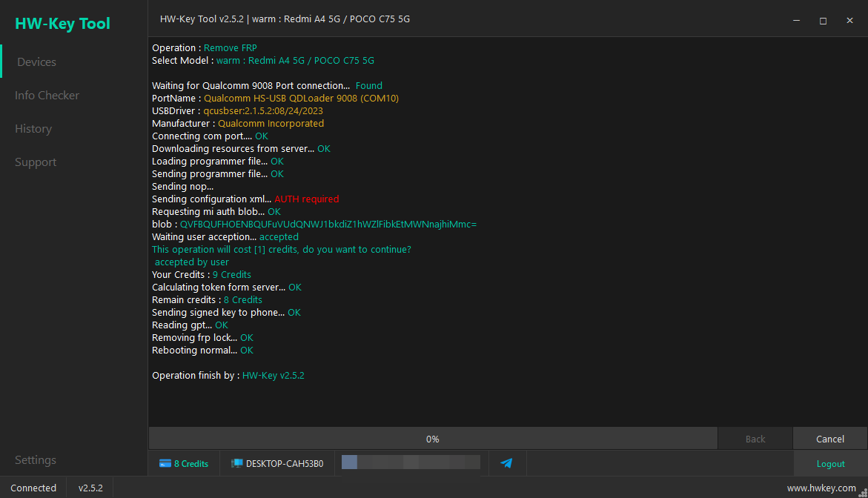This screenshot has width=868, height=498.
Task: Click 'Found' next to Qualcomm 9008 port line
Action: 368,86
